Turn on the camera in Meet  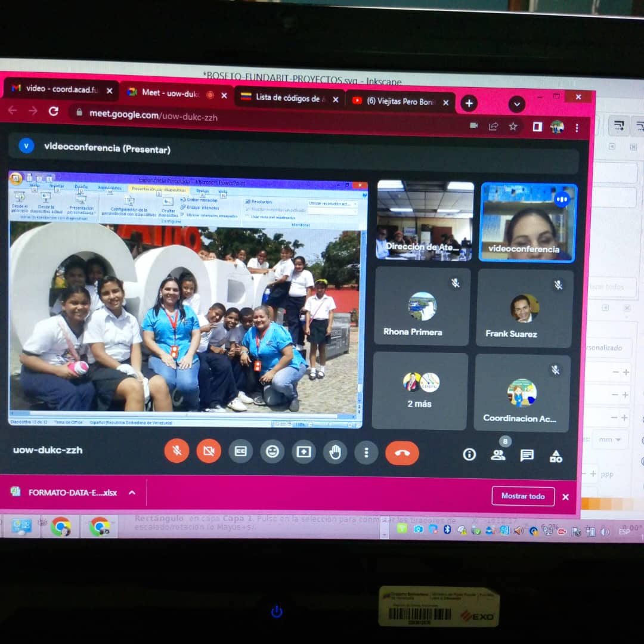pyautogui.click(x=209, y=451)
